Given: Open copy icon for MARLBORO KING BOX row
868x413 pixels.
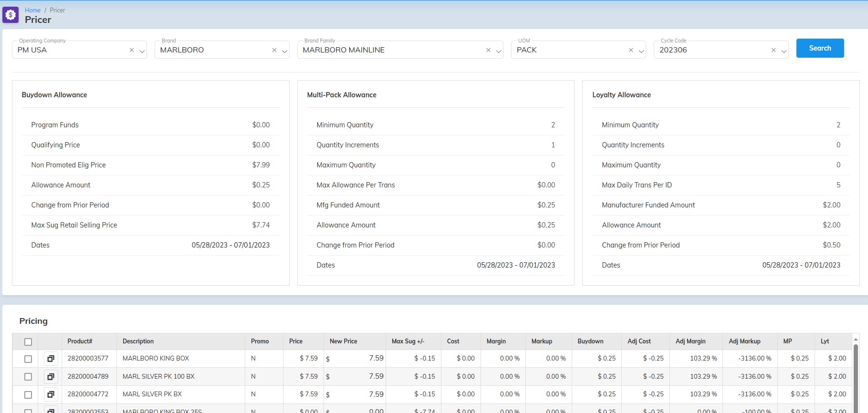Looking at the screenshot, I should coord(51,358).
